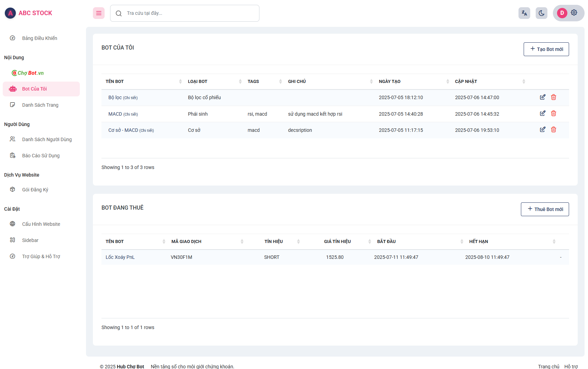Open Bảng Điều Khiển in sidebar

click(x=40, y=38)
